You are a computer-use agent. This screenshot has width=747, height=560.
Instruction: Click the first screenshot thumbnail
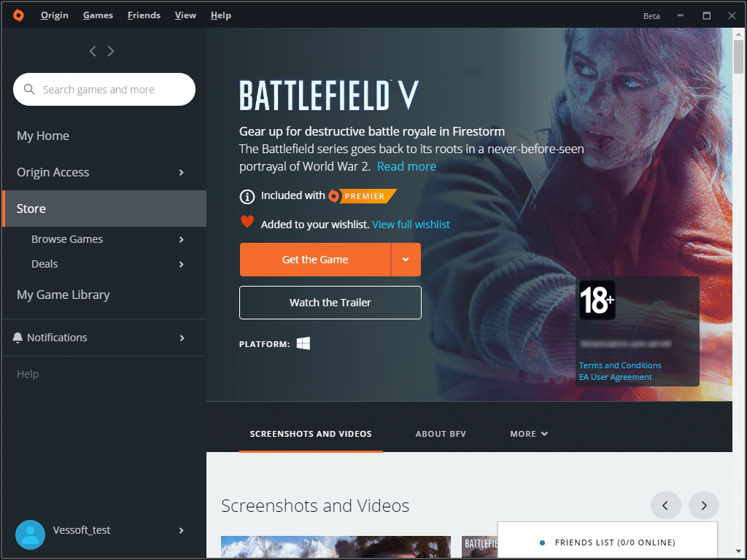[336, 547]
